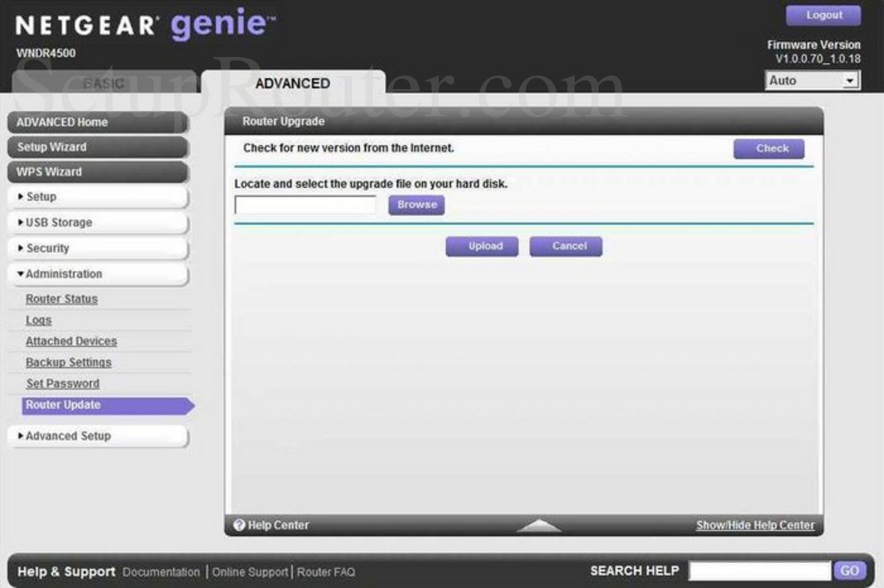884x588 pixels.
Task: Click the Upload button
Action: (482, 247)
